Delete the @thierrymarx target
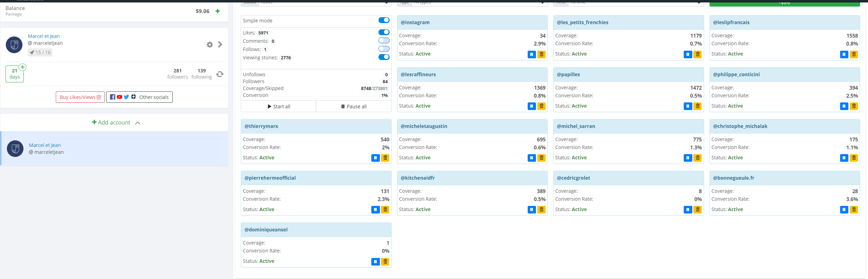This screenshot has width=868, height=279. tap(385, 158)
